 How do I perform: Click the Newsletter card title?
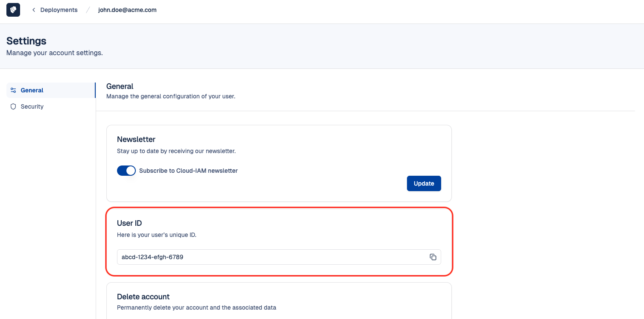tap(136, 139)
